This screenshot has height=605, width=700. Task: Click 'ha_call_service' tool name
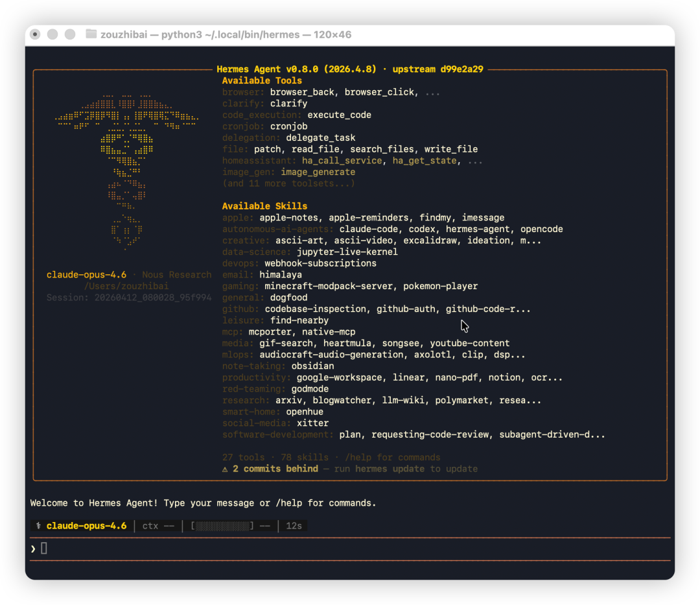(x=342, y=161)
